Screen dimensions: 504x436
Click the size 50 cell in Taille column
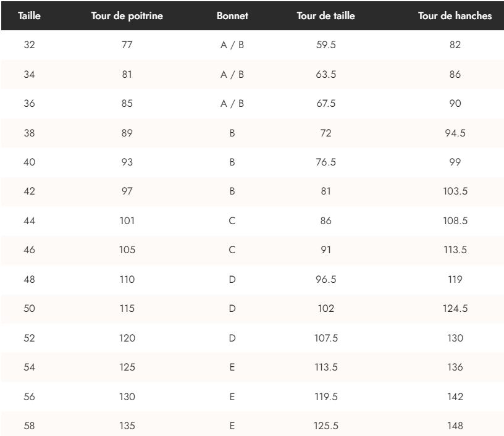click(29, 309)
